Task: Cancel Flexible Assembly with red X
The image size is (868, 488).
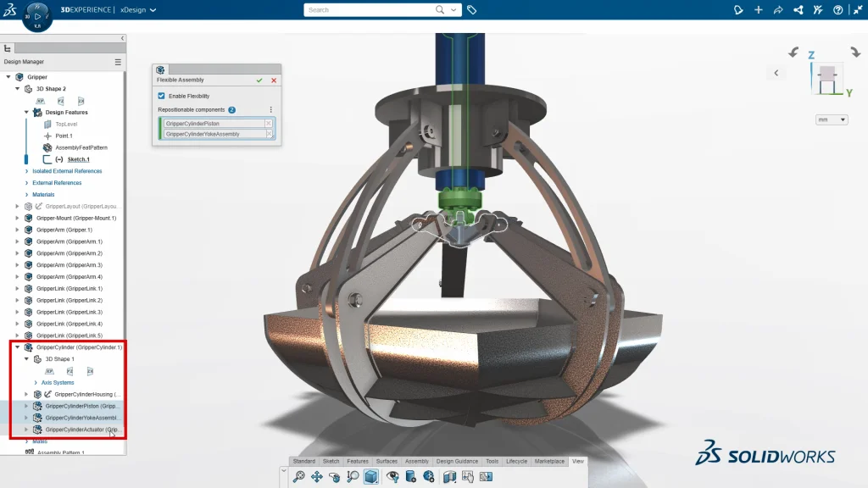Action: click(x=274, y=80)
